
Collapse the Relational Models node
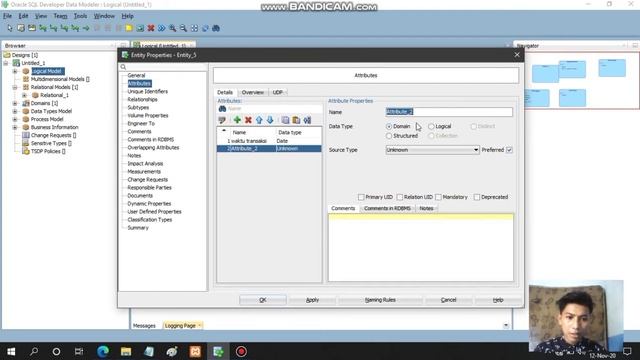click(x=15, y=87)
